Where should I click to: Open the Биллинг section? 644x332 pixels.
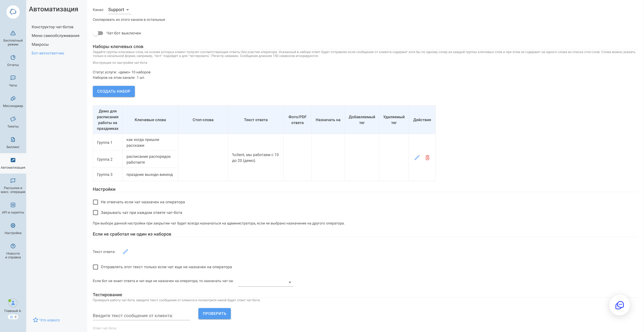[13, 142]
